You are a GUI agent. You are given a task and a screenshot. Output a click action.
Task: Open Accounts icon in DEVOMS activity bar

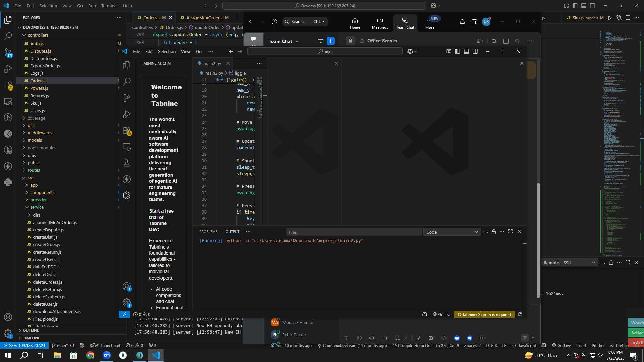coord(8,317)
